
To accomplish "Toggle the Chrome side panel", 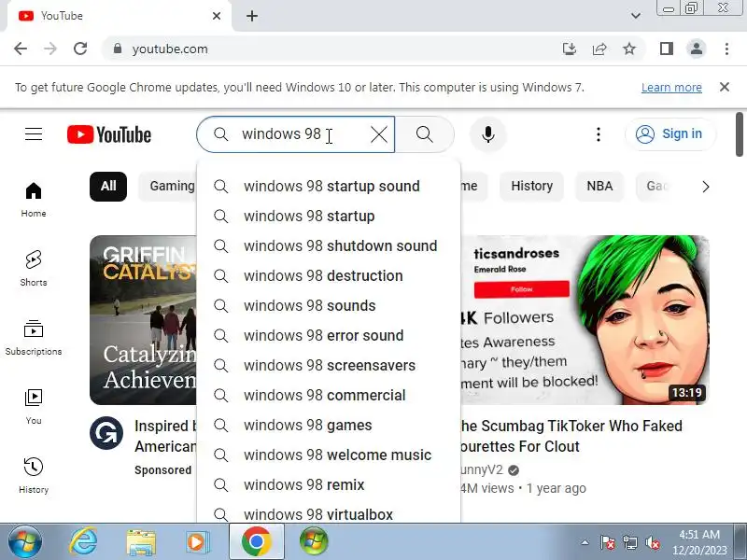I will point(667,49).
